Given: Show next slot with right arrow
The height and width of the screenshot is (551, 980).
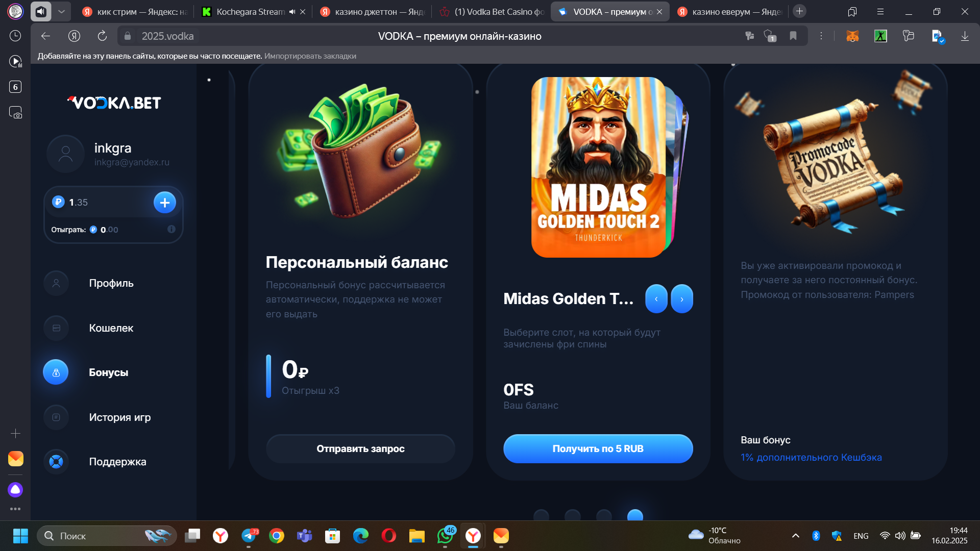Looking at the screenshot, I should click(682, 298).
